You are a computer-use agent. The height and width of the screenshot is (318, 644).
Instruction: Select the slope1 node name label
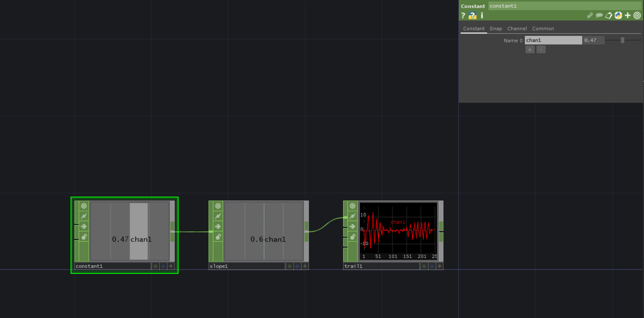247,266
